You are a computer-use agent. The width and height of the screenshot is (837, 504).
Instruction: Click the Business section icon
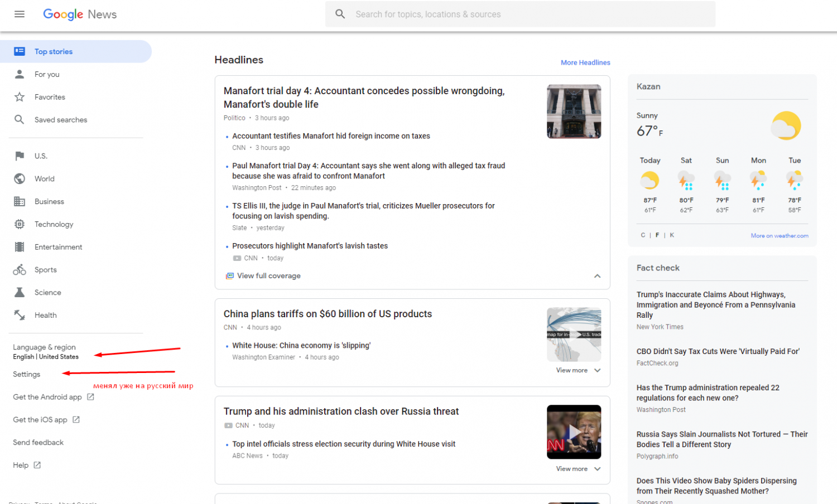[x=20, y=201]
